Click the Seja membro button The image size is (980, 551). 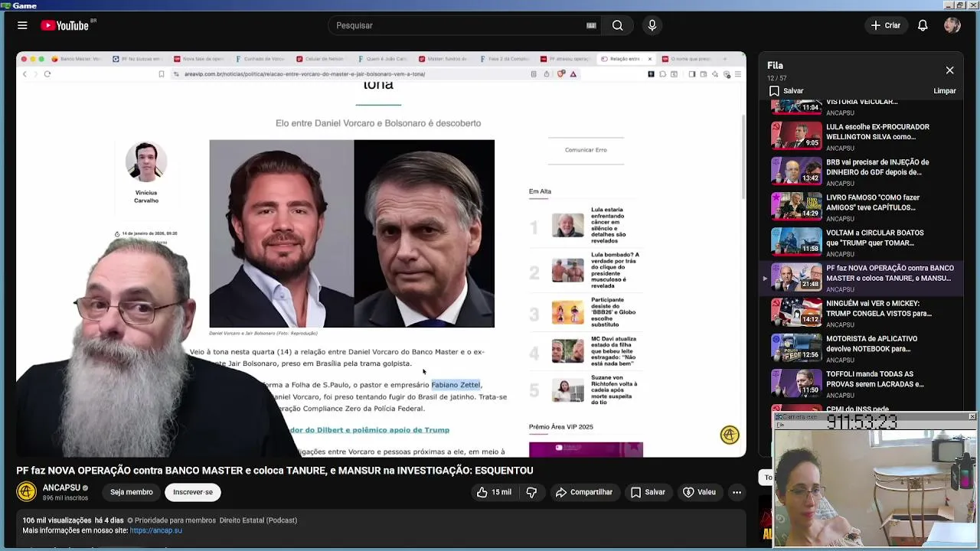[x=131, y=492]
